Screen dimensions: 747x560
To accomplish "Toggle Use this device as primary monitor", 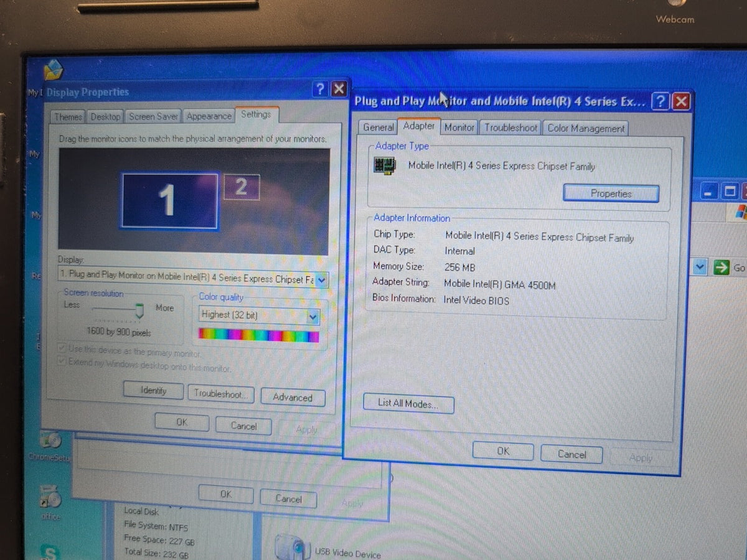I will (x=62, y=348).
